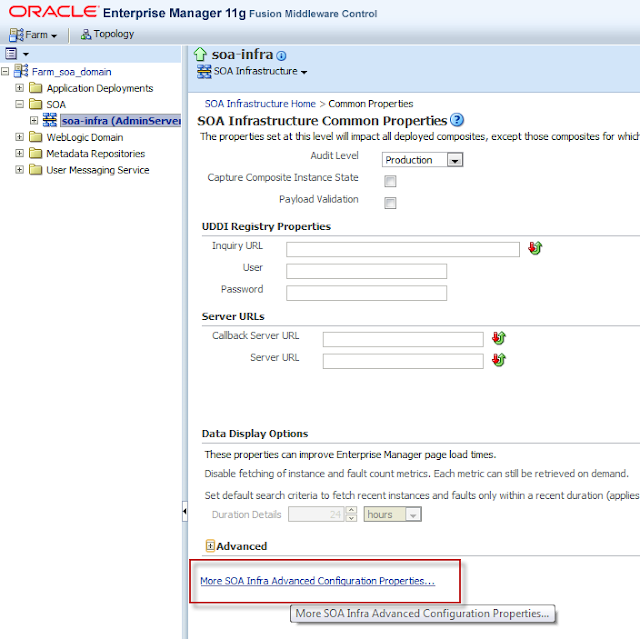640x639 pixels.
Task: Click the soa-infra tree node icon
Action: (x=50, y=120)
